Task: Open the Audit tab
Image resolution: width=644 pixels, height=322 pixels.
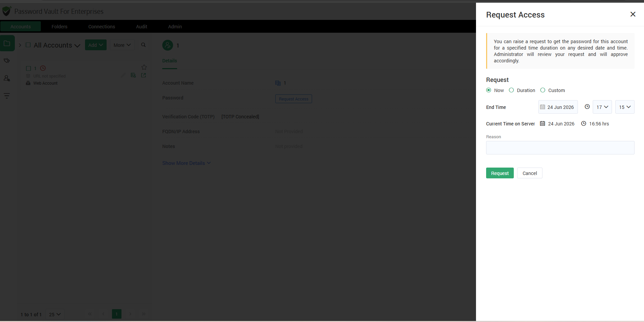Action: [x=141, y=26]
